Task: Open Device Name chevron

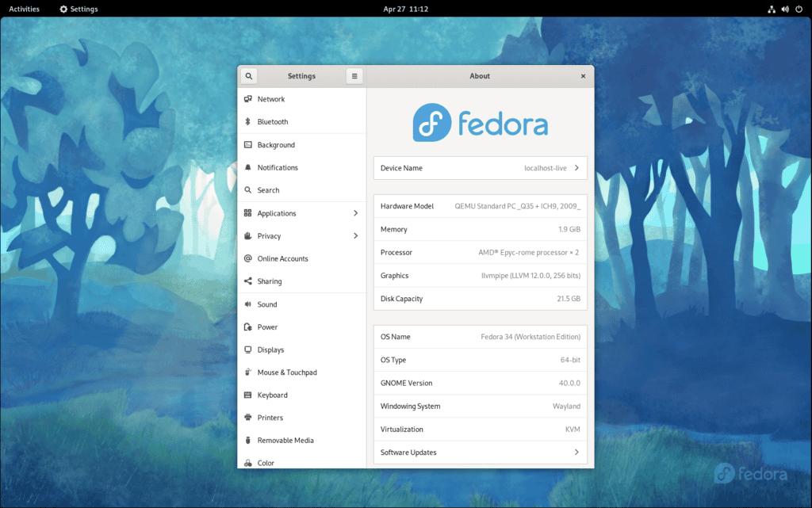Action: [576, 168]
